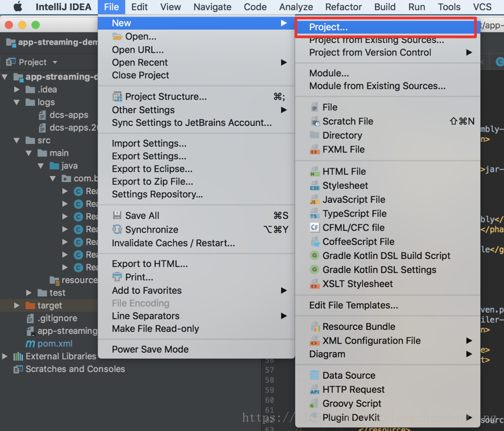Expand the External Libraries arrow
Image resolution: width=504 pixels, height=431 pixels.
(x=5, y=356)
